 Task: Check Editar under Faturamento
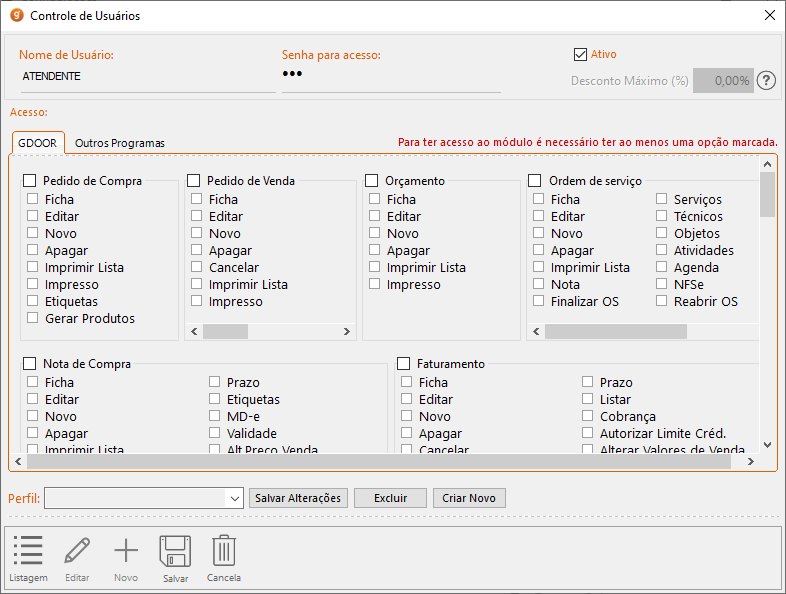[x=407, y=399]
